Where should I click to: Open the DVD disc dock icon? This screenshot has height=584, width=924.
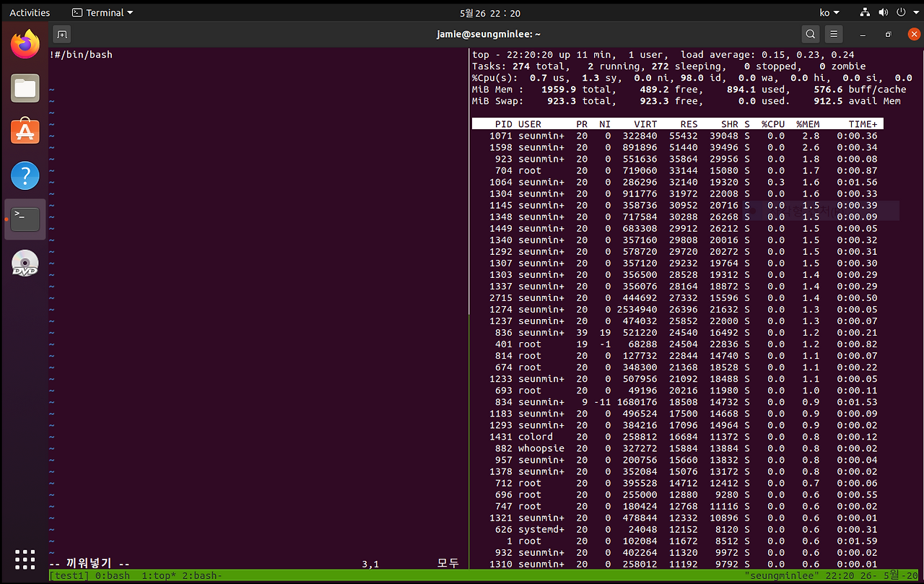click(25, 263)
